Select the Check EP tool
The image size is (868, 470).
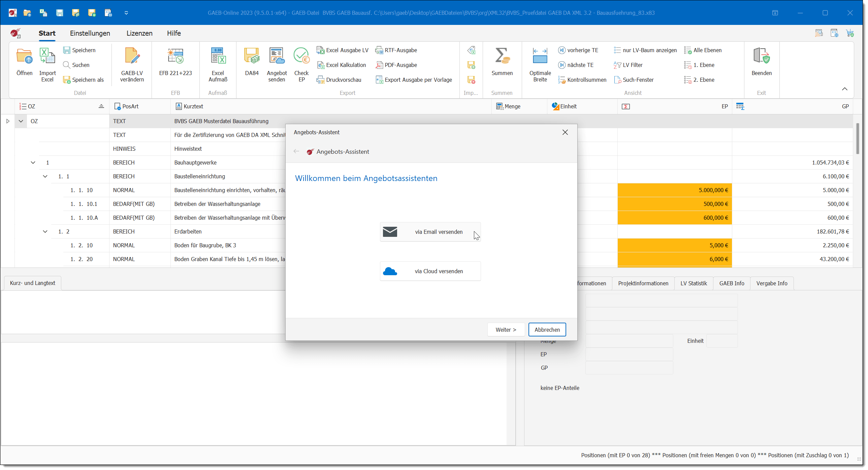301,64
